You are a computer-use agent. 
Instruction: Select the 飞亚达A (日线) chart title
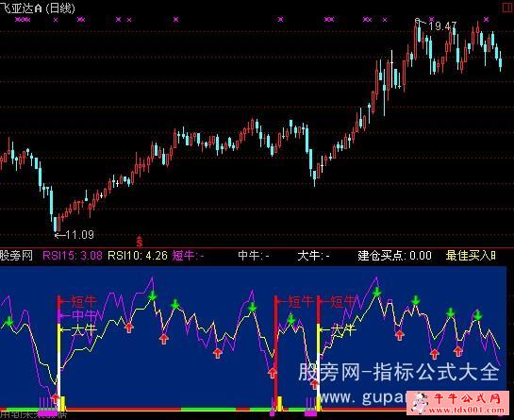pos(38,8)
